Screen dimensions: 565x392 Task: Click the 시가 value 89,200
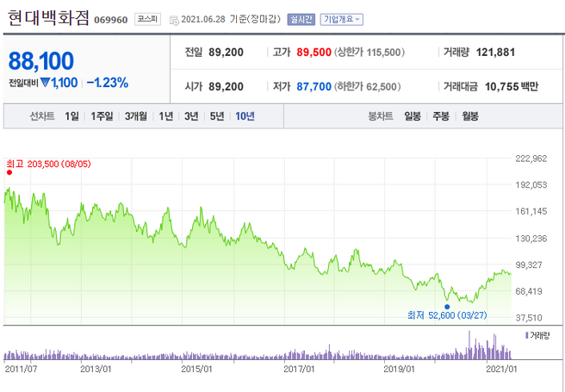pos(226,86)
